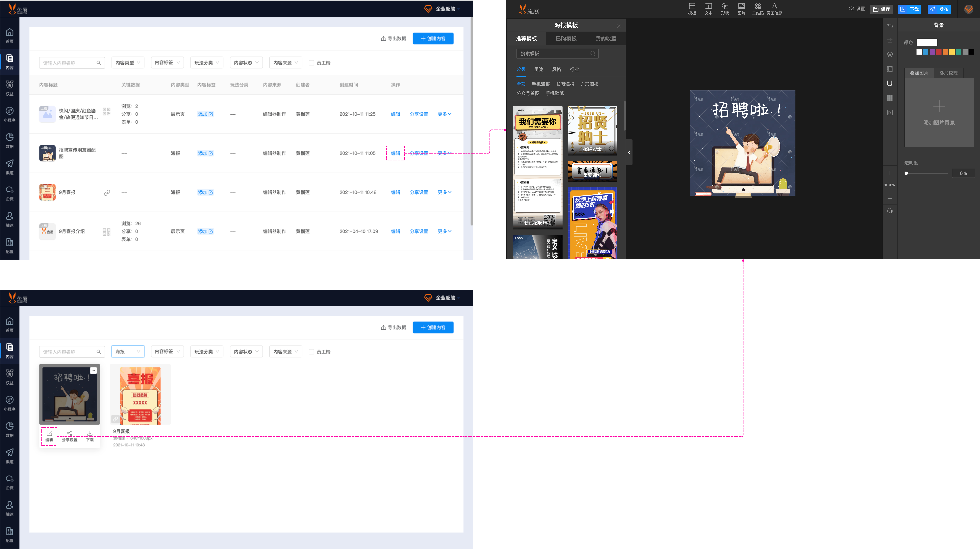Click the QR icon in the 9月喜报介绍 row

tap(107, 232)
